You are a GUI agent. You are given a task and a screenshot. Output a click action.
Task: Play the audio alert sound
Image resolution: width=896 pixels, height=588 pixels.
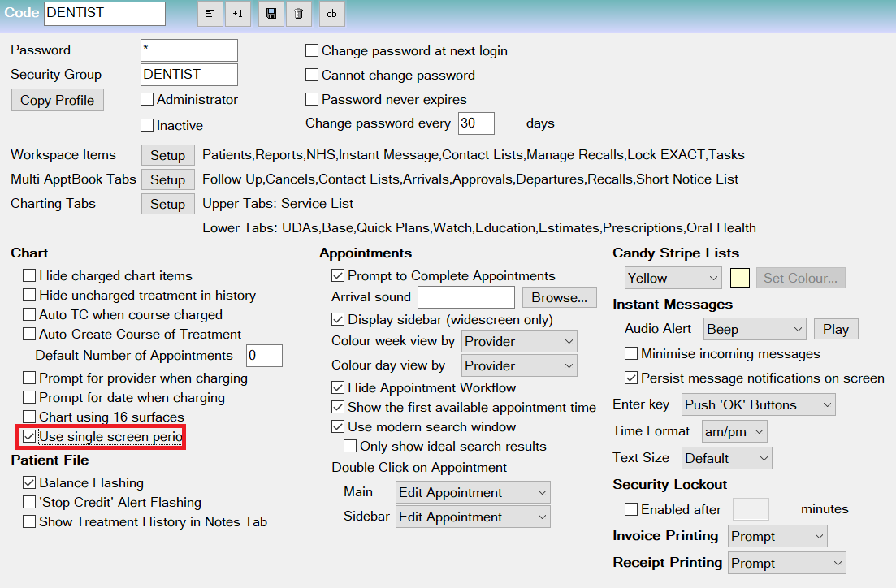[836, 329]
